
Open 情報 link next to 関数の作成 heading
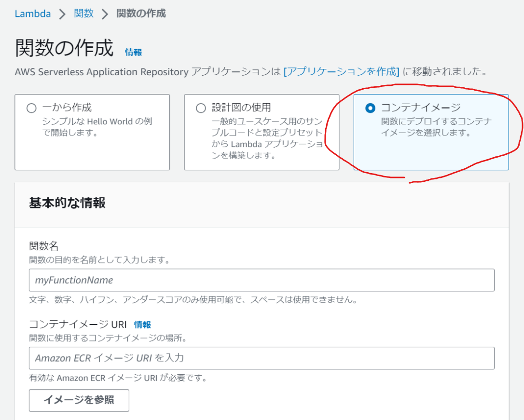[x=133, y=52]
